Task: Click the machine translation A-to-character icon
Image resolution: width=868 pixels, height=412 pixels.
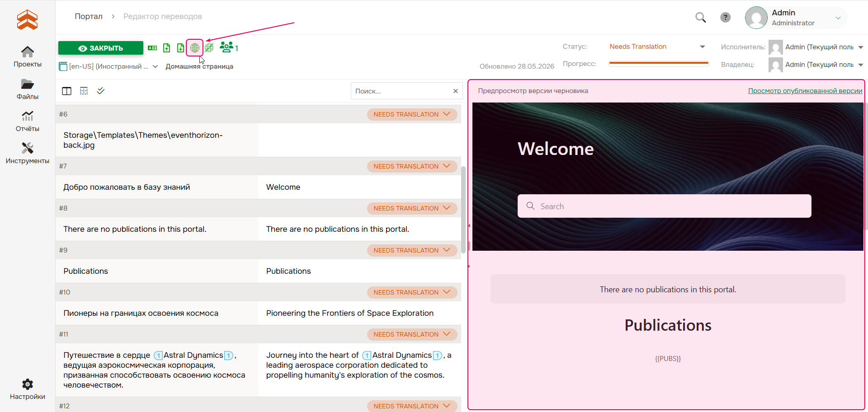Action: point(152,47)
